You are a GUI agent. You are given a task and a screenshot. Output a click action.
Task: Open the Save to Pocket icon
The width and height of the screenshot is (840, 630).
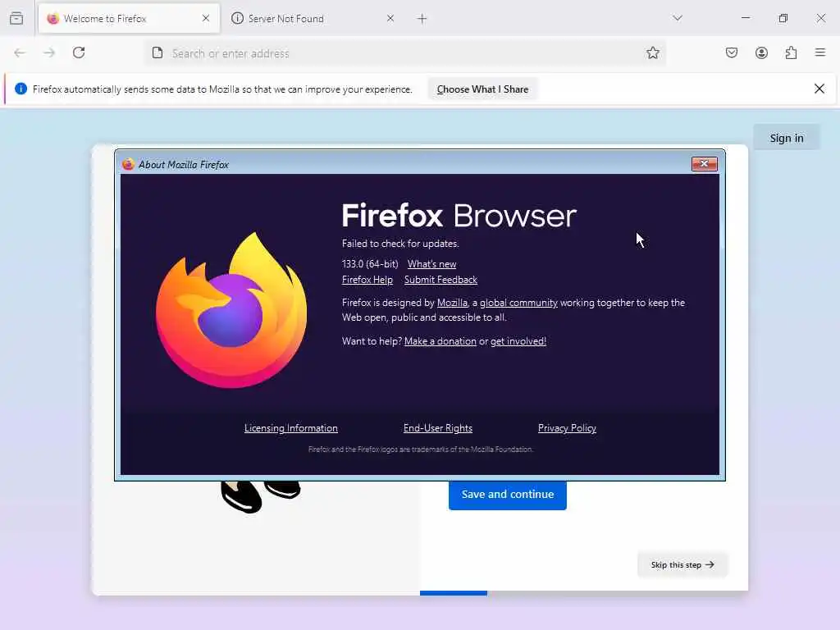click(732, 52)
